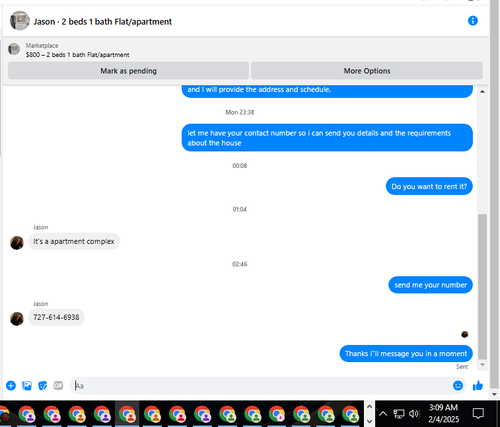Click the taskbar overflow down arrow
Viewport: 500px width, 427px height.
click(369, 421)
